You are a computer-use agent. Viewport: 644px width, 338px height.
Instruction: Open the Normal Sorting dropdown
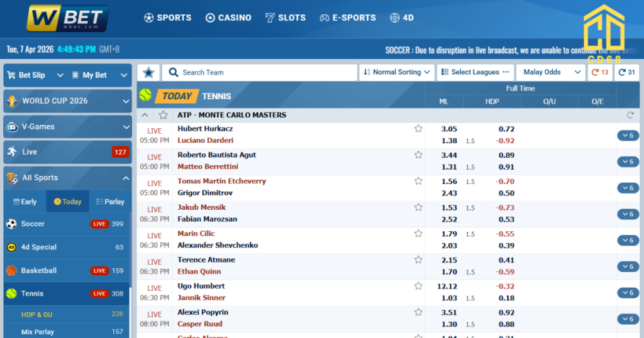coord(397,72)
